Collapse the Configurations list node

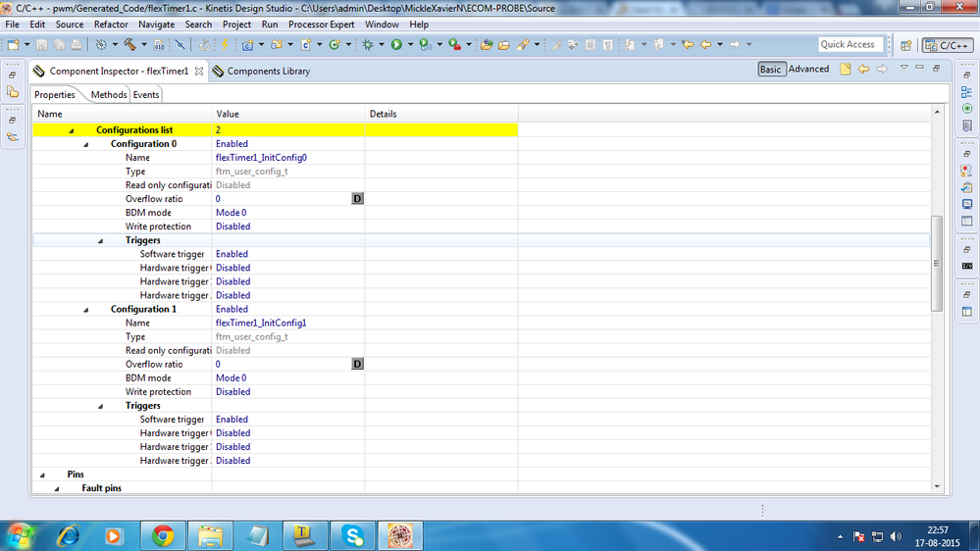pyautogui.click(x=72, y=130)
